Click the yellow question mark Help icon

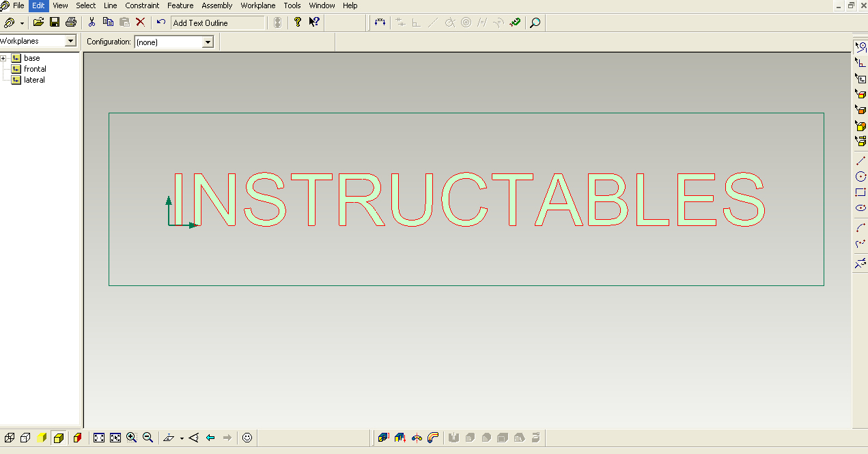(x=298, y=23)
